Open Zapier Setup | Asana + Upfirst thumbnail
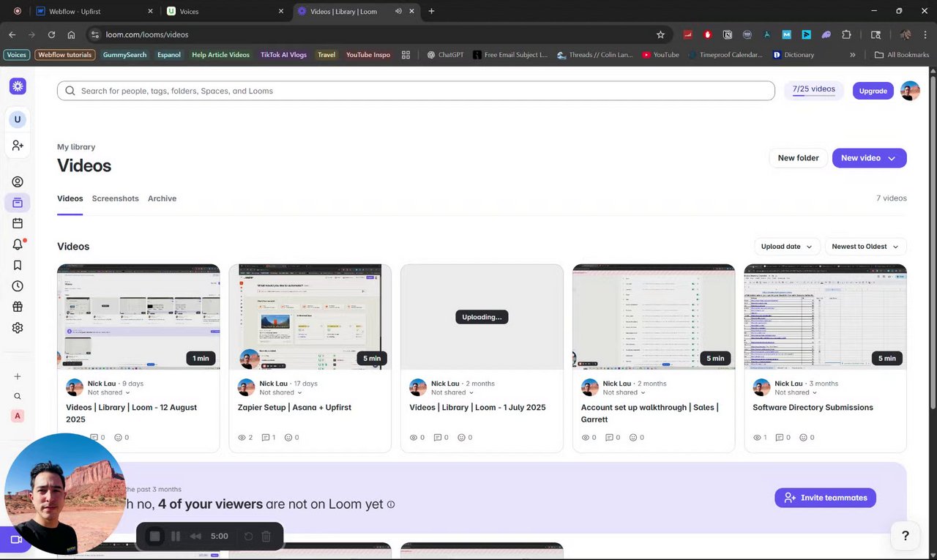This screenshot has height=560, width=937. [310, 317]
